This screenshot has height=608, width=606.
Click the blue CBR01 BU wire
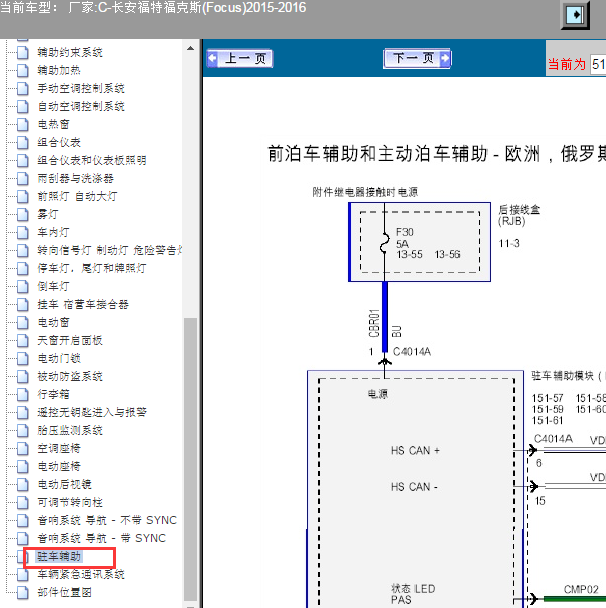[x=385, y=317]
